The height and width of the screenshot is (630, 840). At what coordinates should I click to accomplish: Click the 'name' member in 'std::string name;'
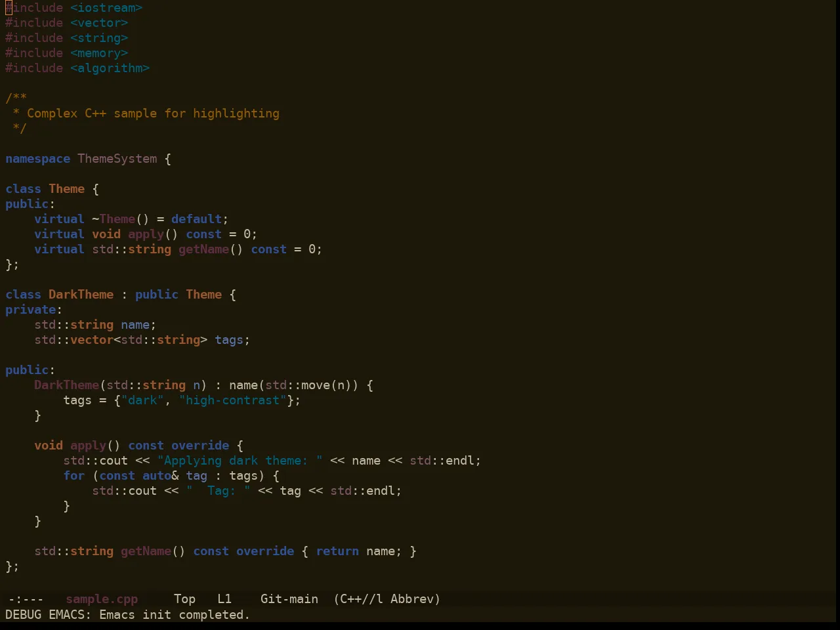(135, 325)
